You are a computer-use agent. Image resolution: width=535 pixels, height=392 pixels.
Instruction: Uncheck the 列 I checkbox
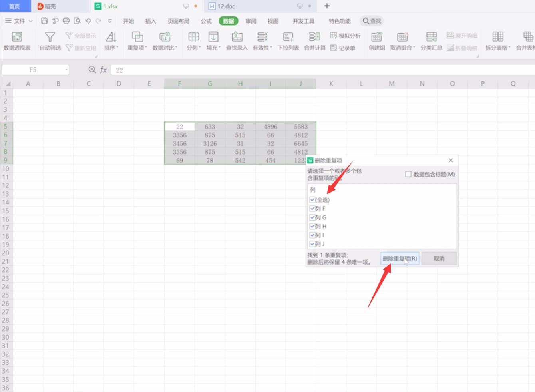pos(312,235)
